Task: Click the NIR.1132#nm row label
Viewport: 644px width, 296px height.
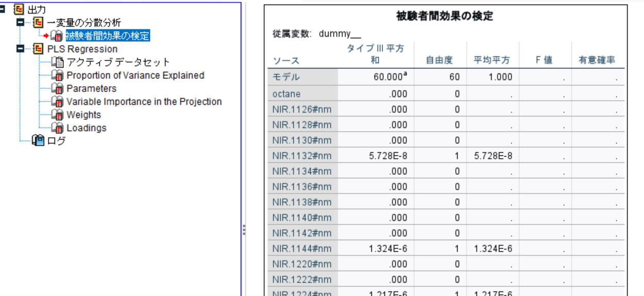Action: 303,156
